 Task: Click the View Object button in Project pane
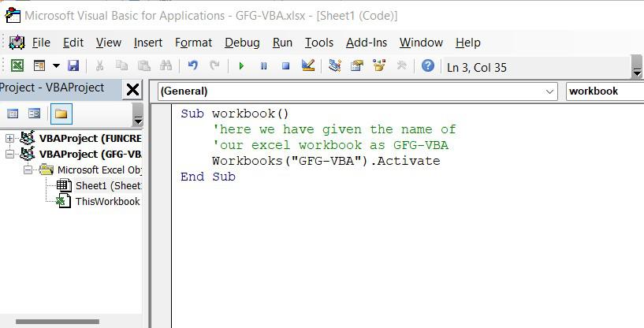pos(34,114)
